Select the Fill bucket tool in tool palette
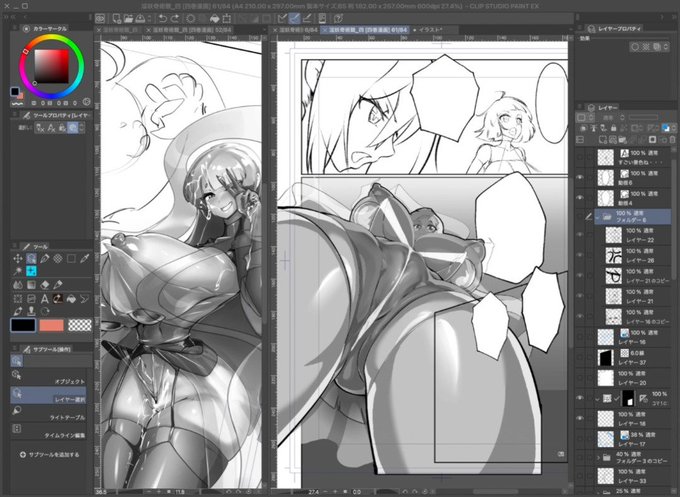 coord(72,299)
